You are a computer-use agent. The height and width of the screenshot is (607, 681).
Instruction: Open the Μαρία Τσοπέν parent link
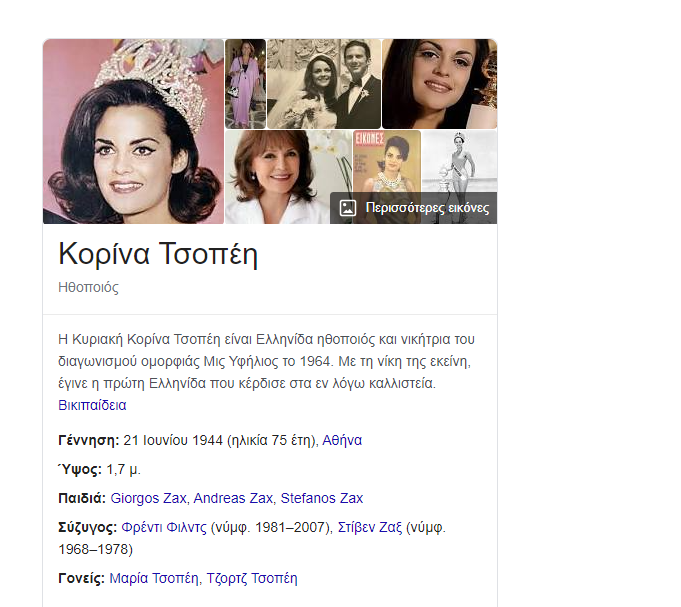(x=154, y=578)
